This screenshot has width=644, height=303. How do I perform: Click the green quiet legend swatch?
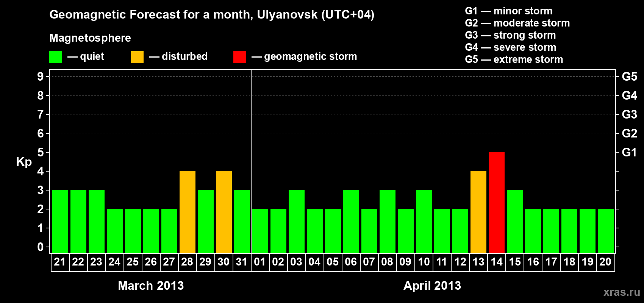55,57
